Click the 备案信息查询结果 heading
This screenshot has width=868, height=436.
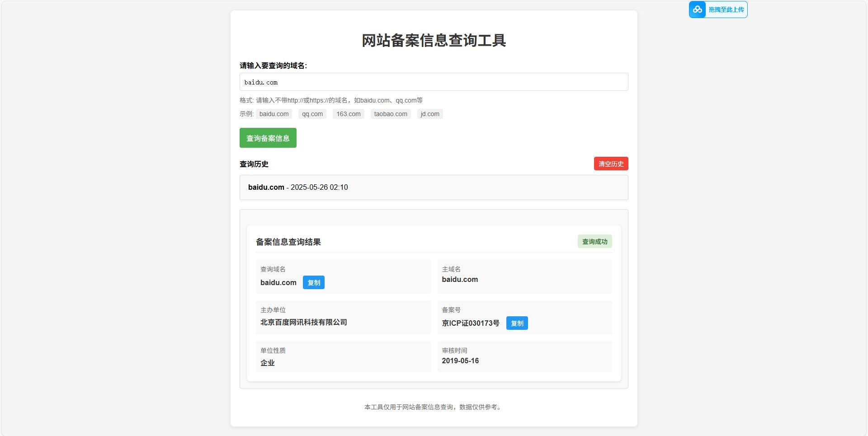tap(288, 242)
